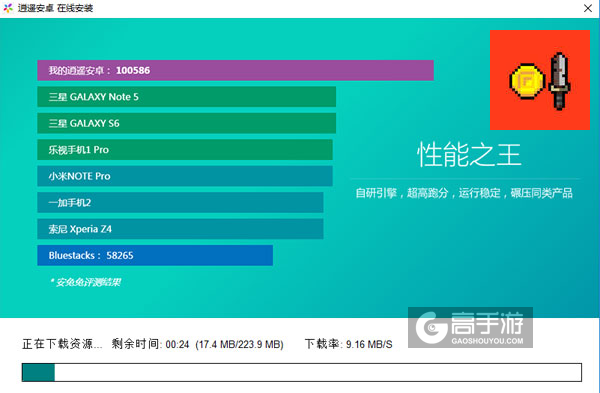Click the 下载率 9.16 MB/S readout
The image size is (600, 393).
click(x=348, y=344)
